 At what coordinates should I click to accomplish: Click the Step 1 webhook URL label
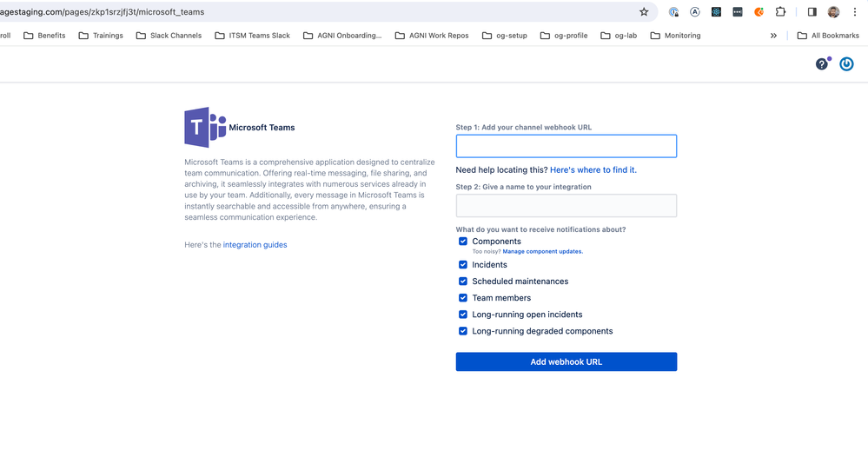point(524,128)
